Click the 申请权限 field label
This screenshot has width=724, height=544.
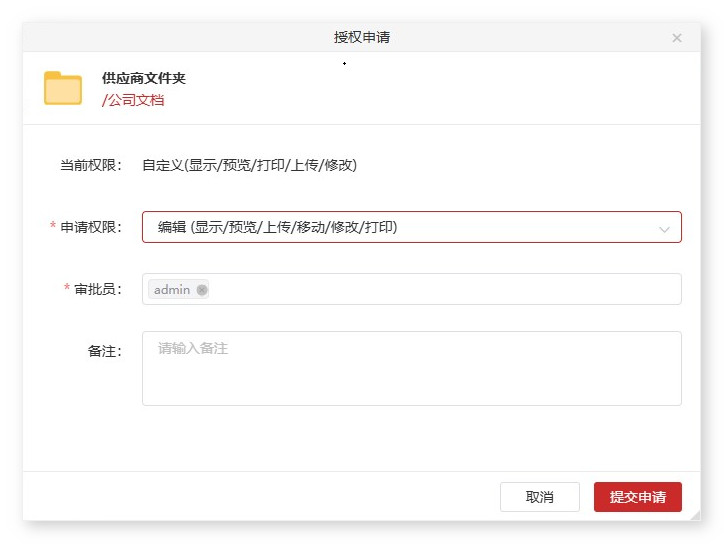(90, 227)
